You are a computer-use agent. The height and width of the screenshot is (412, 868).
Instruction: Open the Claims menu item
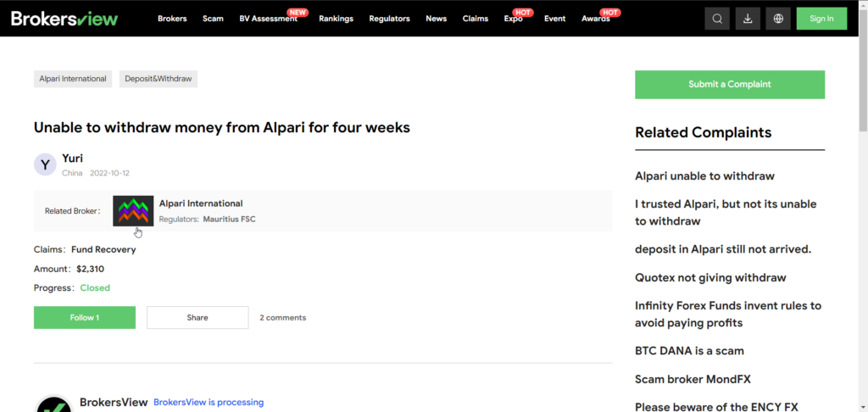click(x=476, y=19)
